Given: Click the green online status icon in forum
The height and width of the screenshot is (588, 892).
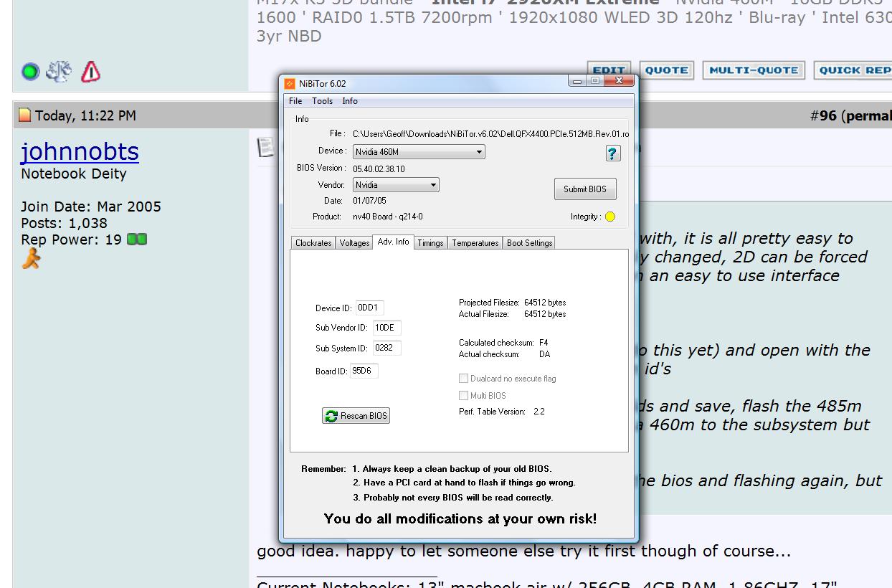Looking at the screenshot, I should (30, 72).
